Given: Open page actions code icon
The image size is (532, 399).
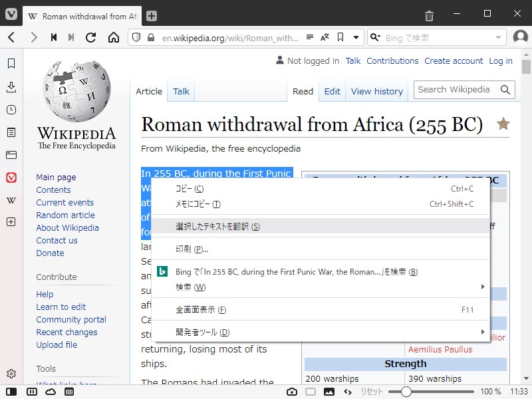Looking at the screenshot, I should tap(348, 392).
